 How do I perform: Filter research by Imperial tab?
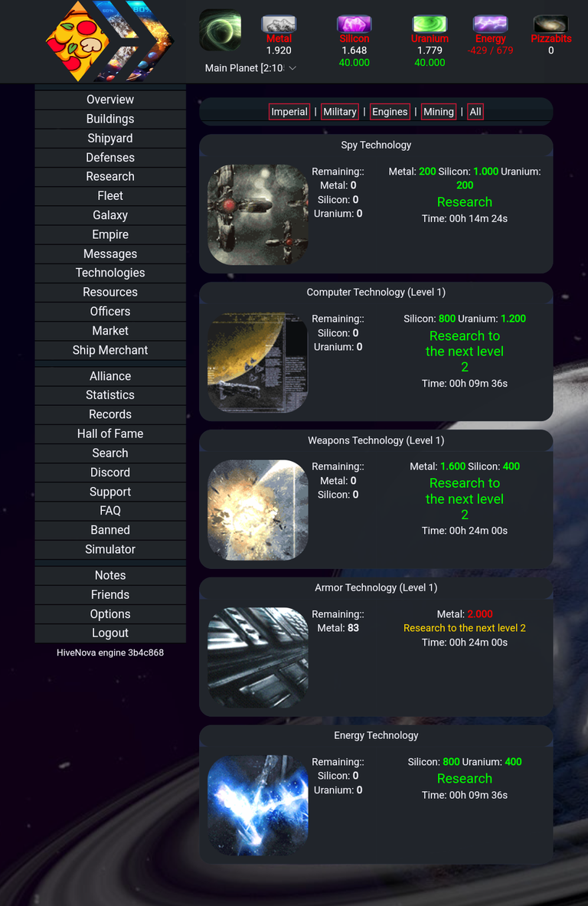pyautogui.click(x=289, y=112)
